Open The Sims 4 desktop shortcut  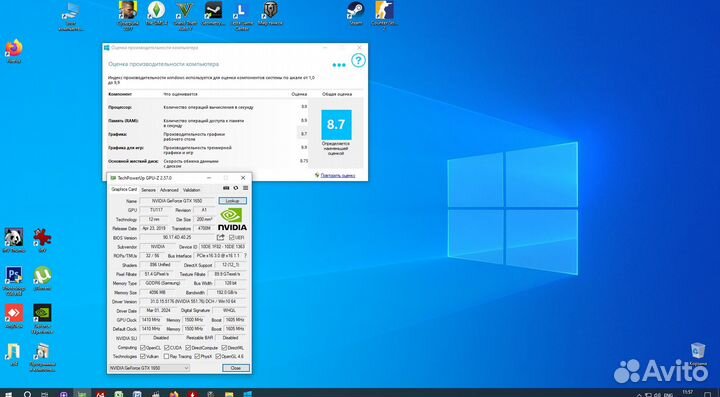157,14
